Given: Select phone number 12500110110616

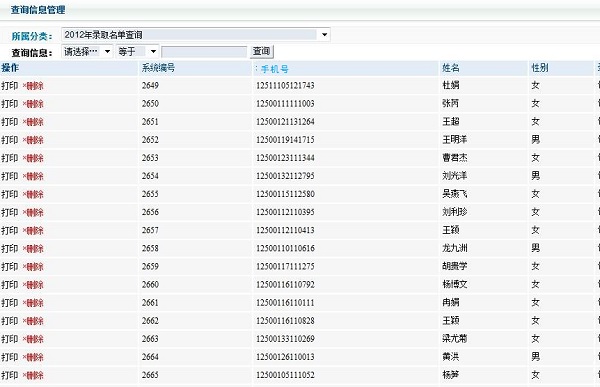Looking at the screenshot, I should pyautogui.click(x=285, y=248).
